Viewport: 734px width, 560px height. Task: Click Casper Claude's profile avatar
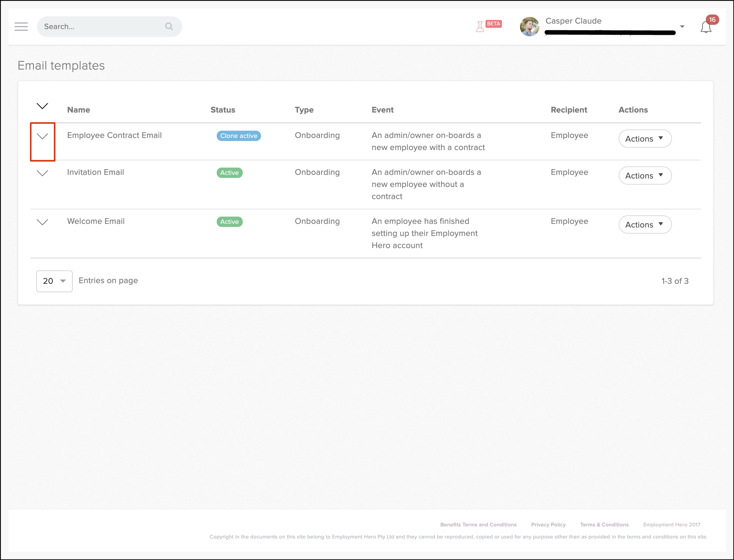click(529, 27)
